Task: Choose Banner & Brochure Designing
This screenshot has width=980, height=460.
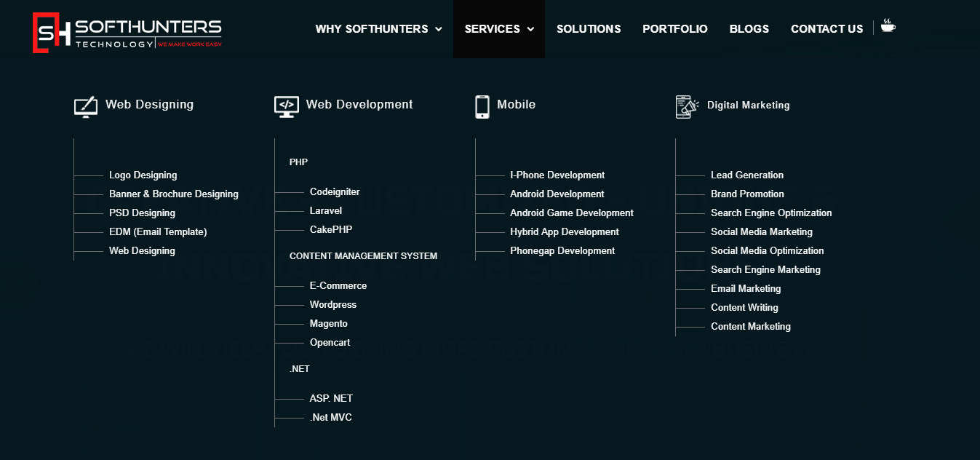Action: click(x=174, y=194)
